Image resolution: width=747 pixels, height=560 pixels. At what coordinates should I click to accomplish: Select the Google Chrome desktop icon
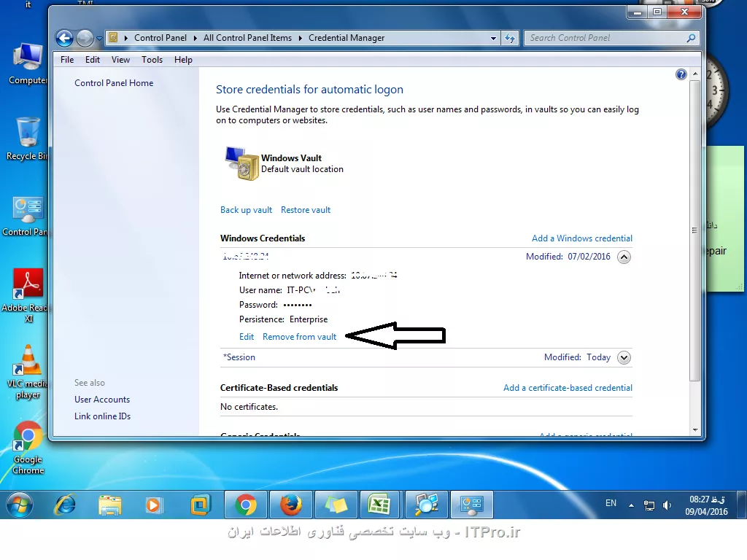pyautogui.click(x=28, y=448)
